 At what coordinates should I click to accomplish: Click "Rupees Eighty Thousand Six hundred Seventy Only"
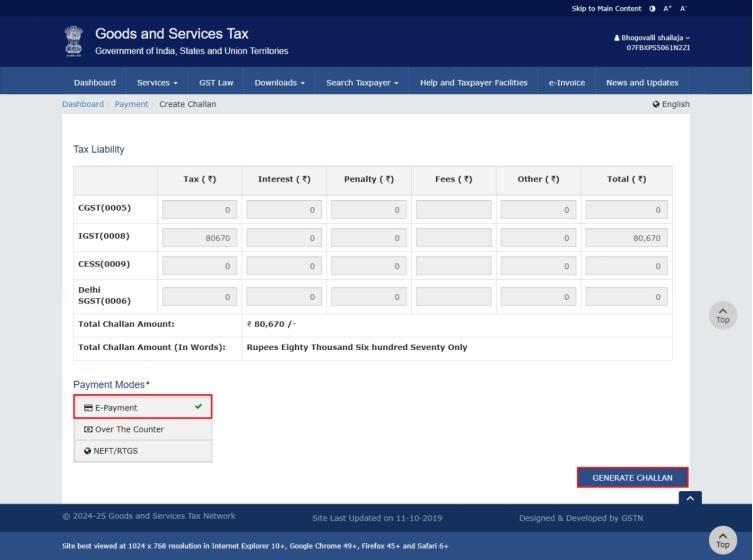click(357, 347)
